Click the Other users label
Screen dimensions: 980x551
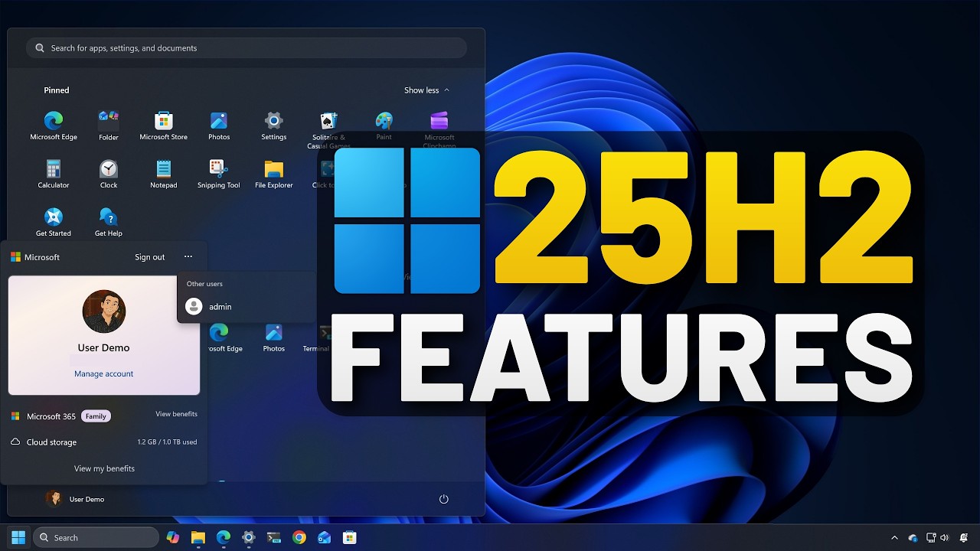pyautogui.click(x=204, y=284)
